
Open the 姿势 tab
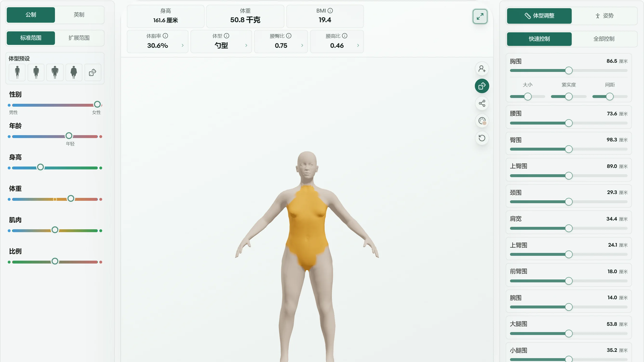coord(604,16)
